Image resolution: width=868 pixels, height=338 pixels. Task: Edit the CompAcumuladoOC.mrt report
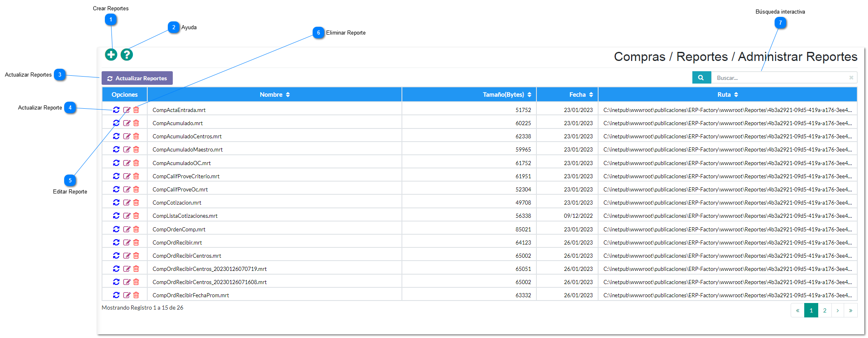127,163
